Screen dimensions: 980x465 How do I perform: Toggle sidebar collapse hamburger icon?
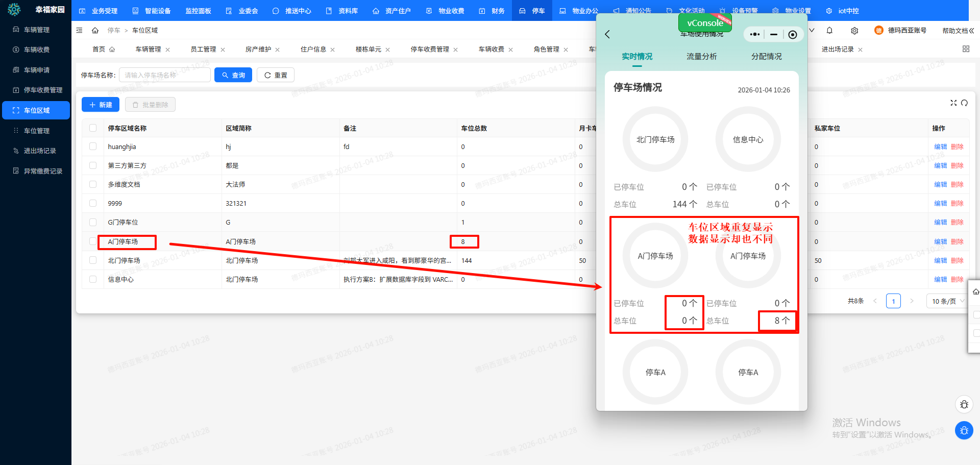pos(79,31)
